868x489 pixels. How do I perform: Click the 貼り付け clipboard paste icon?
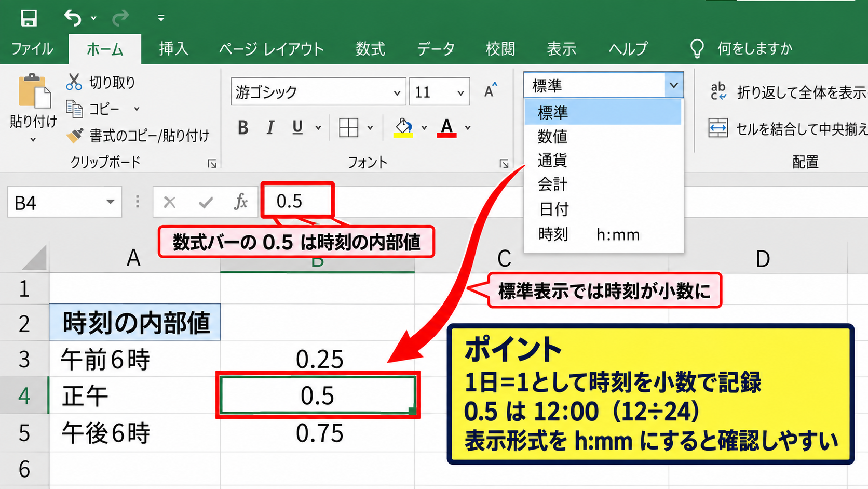pos(34,91)
